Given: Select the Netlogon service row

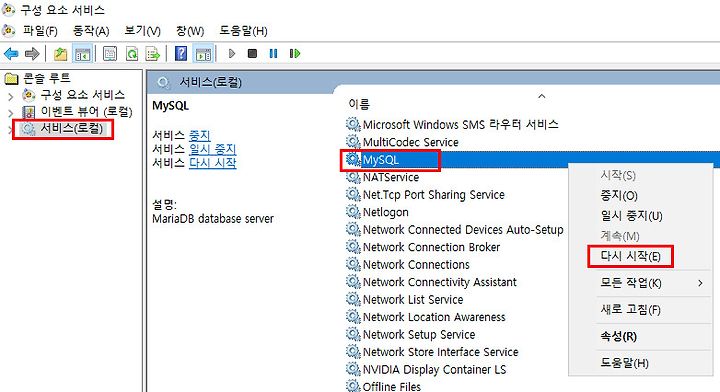Looking at the screenshot, I should click(386, 212).
